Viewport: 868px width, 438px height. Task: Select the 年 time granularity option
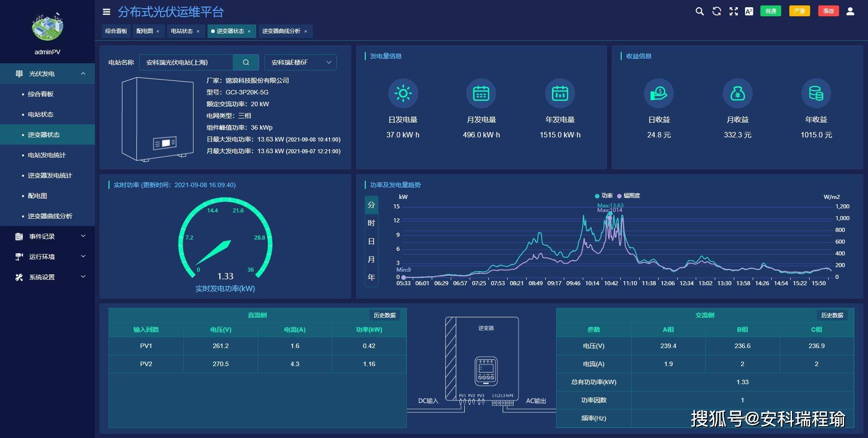[x=371, y=277]
